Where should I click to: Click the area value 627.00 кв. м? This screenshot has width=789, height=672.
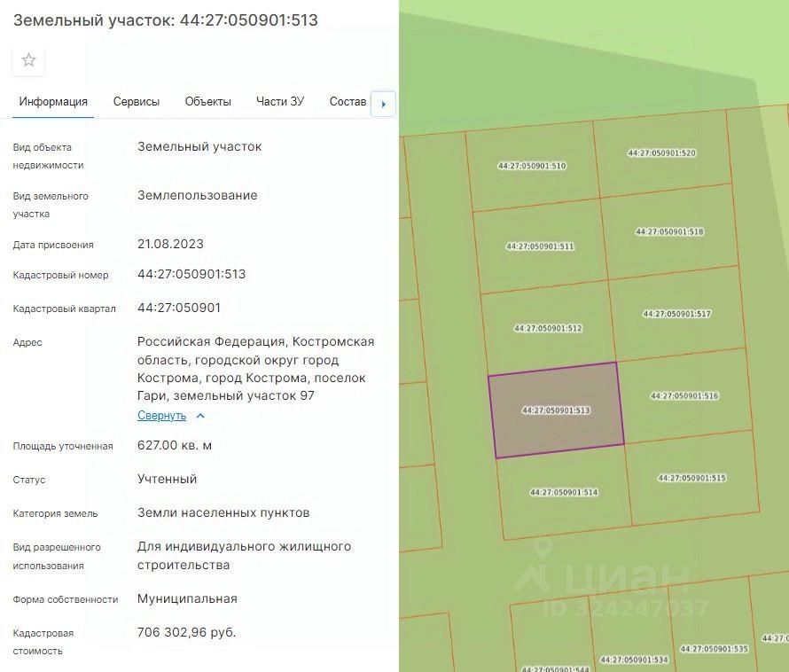[x=175, y=445]
